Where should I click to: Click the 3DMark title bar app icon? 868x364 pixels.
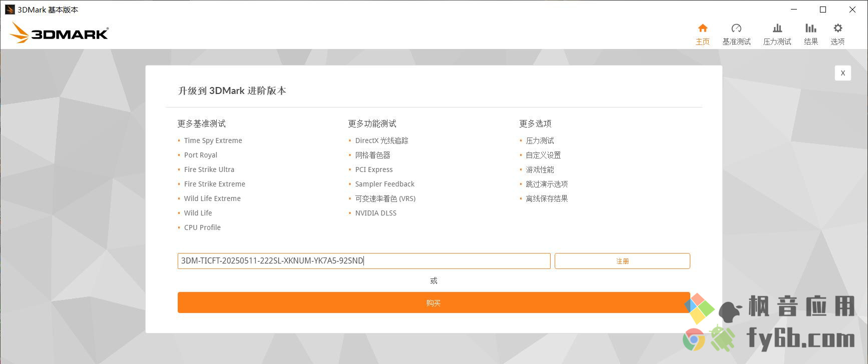(x=10, y=9)
